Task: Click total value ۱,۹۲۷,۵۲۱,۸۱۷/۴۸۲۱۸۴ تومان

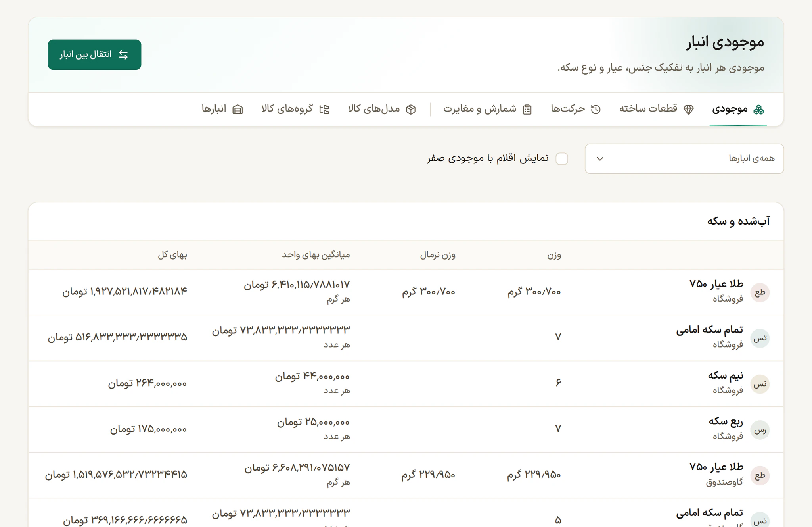Action: click(x=124, y=292)
